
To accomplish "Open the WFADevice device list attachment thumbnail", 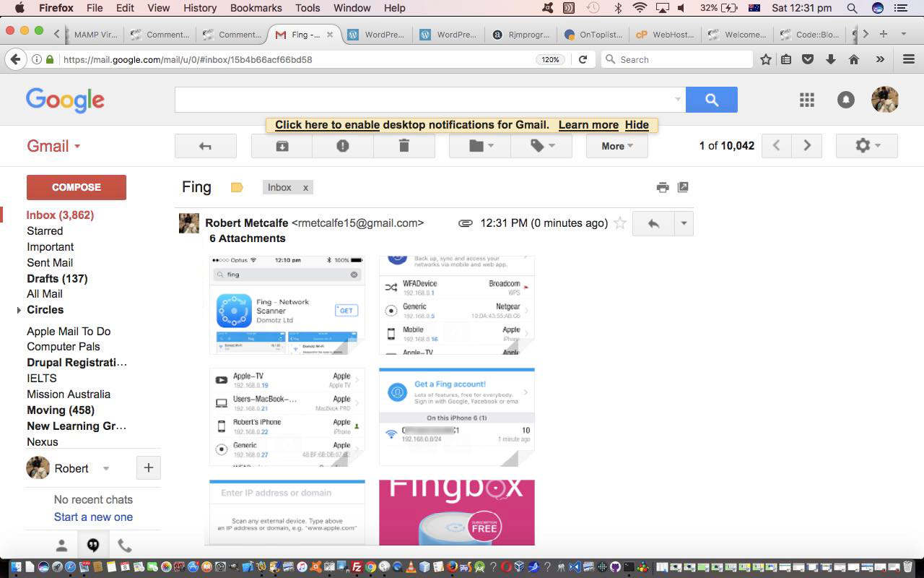I will pos(457,305).
